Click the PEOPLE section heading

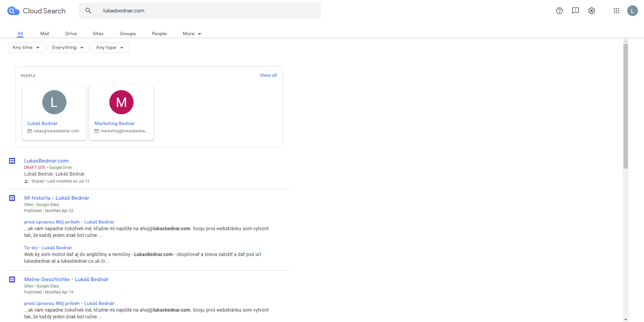point(28,76)
